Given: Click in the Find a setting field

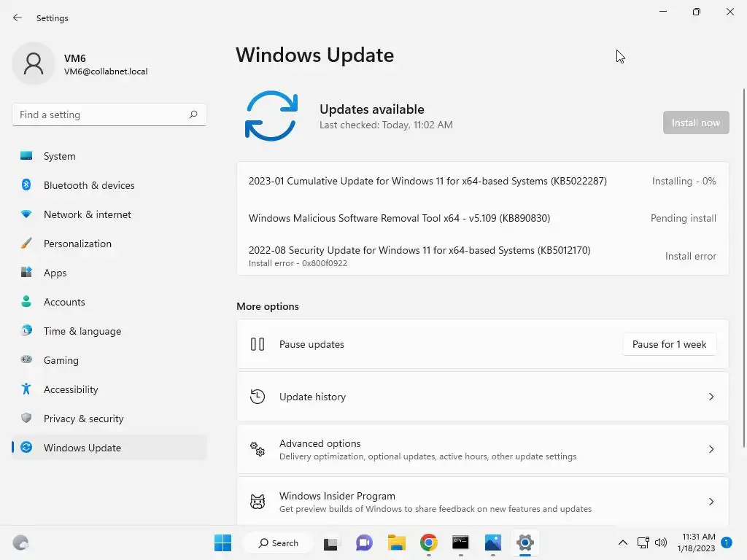Looking at the screenshot, I should [109, 114].
